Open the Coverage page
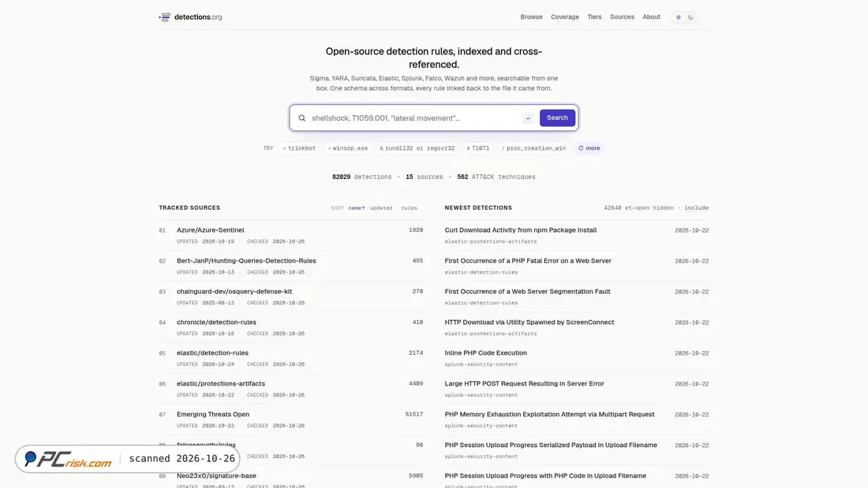Image resolution: width=868 pixels, height=488 pixels. (x=565, y=17)
